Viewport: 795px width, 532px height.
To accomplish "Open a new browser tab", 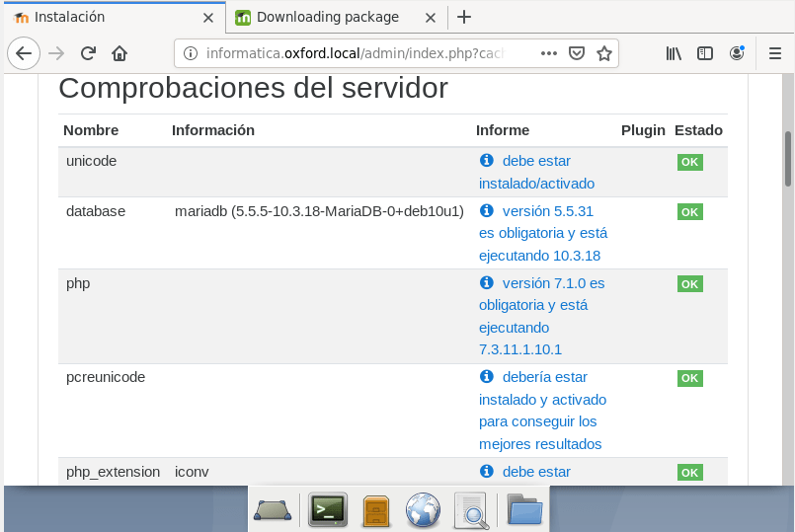I will pyautogui.click(x=464, y=17).
